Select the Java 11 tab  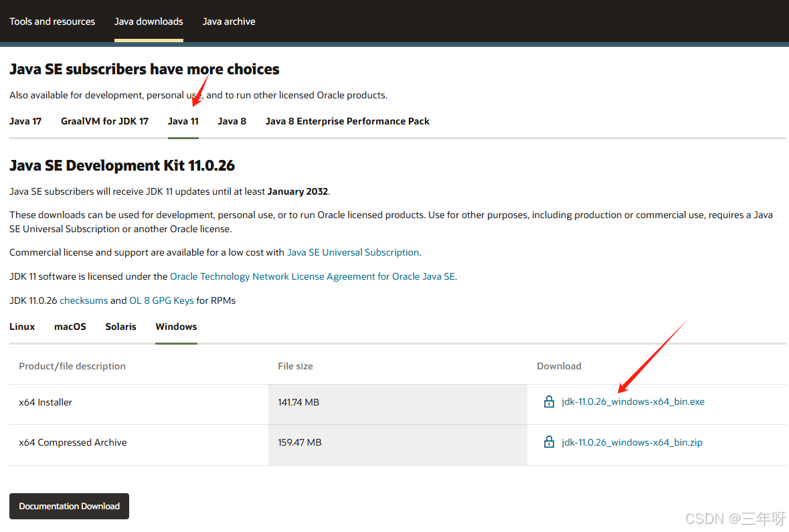click(x=183, y=121)
